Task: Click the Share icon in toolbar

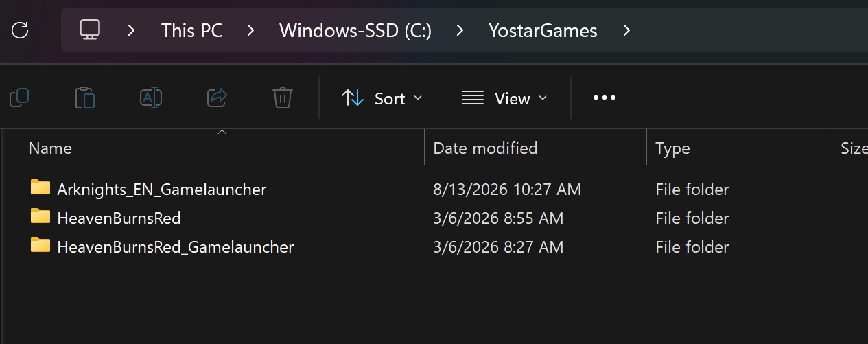Action: pos(217,98)
